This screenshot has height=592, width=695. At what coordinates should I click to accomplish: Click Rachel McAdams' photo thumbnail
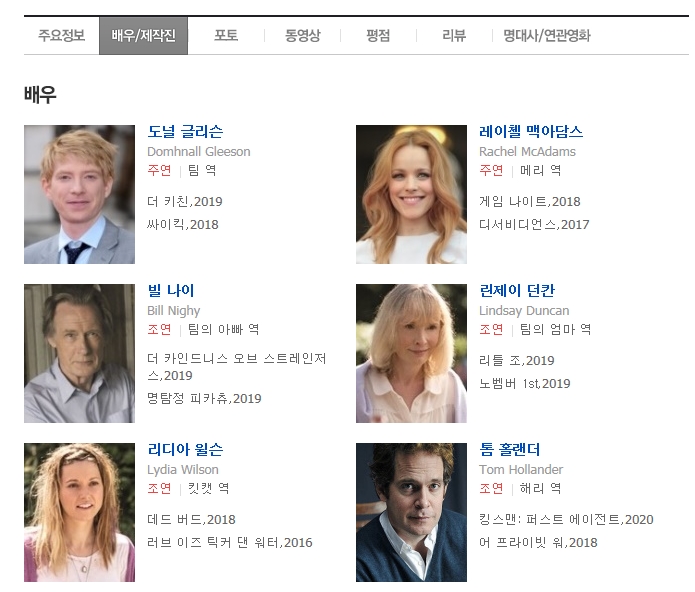tap(411, 195)
